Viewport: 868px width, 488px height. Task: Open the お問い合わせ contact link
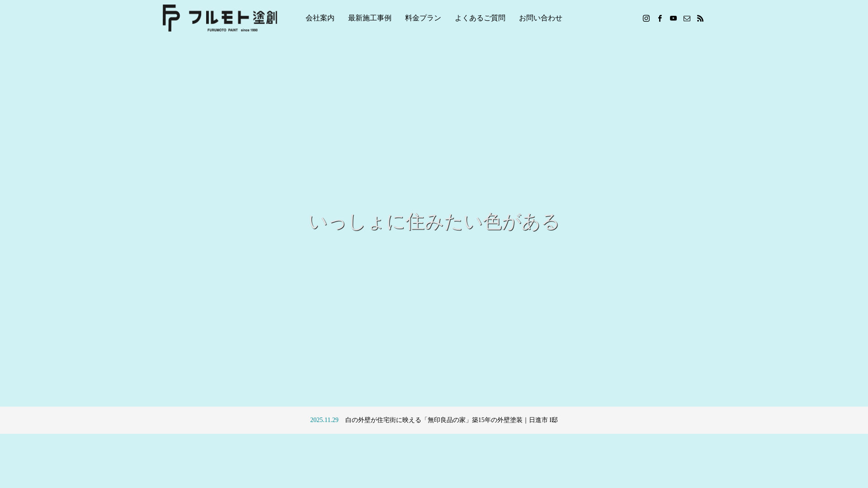coord(541,18)
